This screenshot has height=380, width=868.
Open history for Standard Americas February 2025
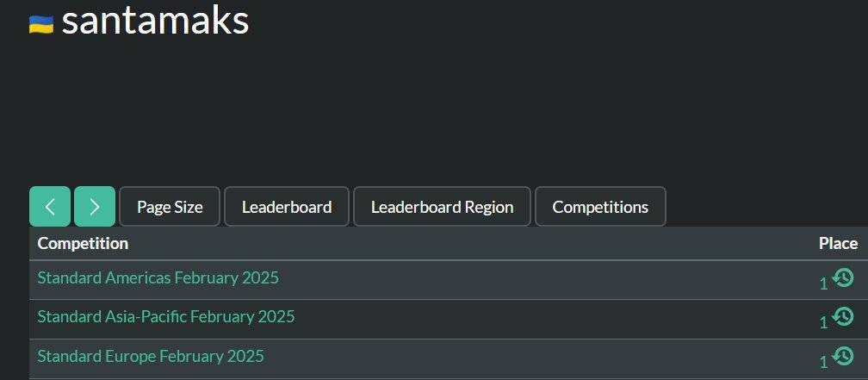[x=844, y=277]
